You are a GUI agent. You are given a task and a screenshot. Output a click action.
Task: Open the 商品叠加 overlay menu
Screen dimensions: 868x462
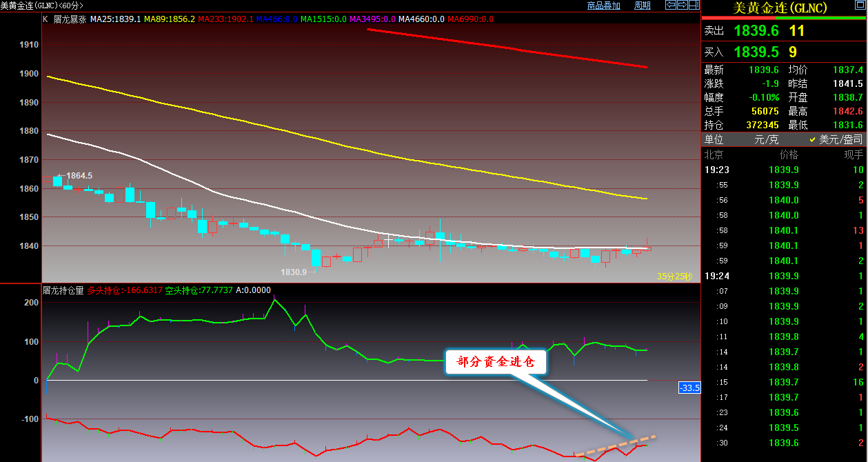click(x=603, y=6)
